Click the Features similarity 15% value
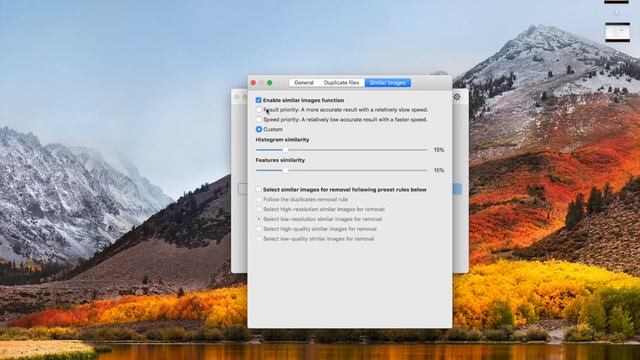640x360 pixels. (x=439, y=171)
